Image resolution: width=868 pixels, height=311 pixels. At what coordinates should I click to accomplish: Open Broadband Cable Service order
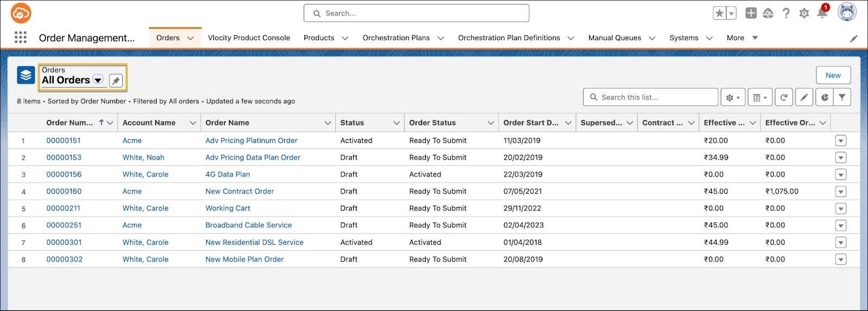click(248, 225)
